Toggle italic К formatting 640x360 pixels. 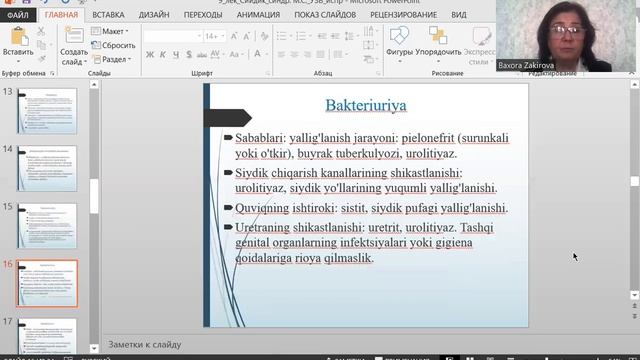click(x=162, y=54)
